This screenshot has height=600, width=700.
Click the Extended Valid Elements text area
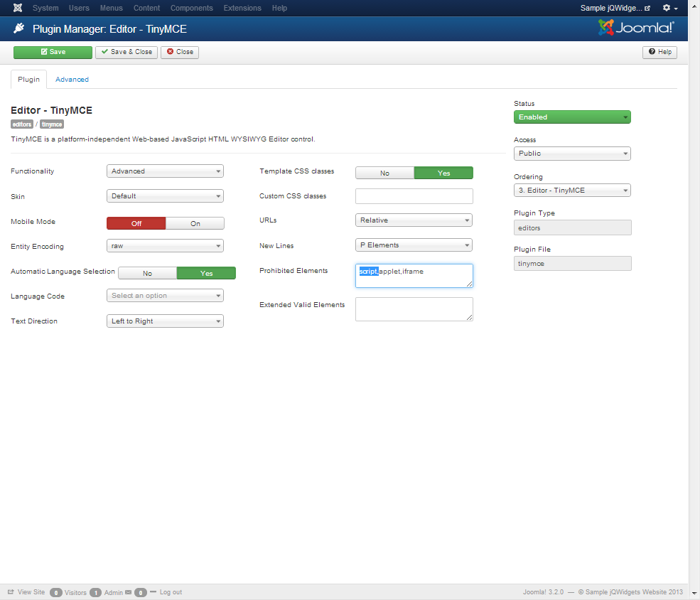414,309
